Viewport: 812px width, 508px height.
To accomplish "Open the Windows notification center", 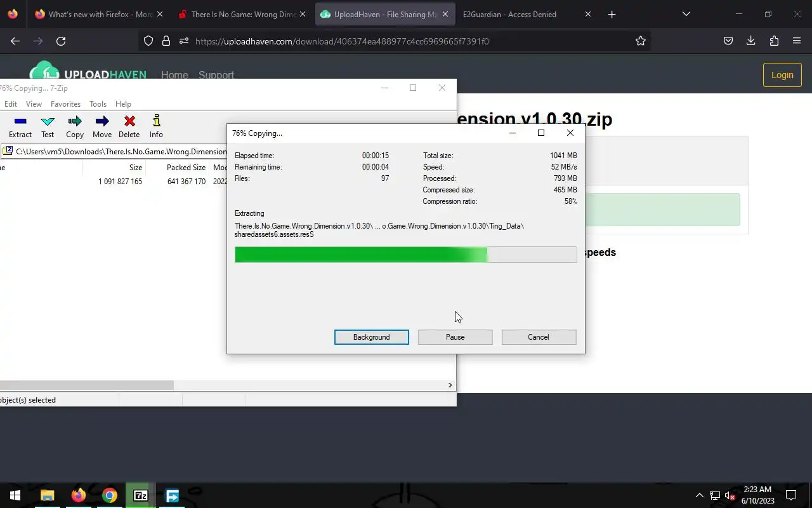I will [791, 495].
